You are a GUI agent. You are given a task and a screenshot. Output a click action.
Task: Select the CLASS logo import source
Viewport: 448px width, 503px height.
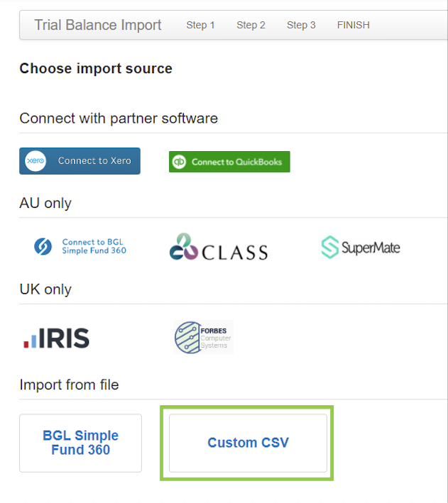pyautogui.click(x=219, y=247)
